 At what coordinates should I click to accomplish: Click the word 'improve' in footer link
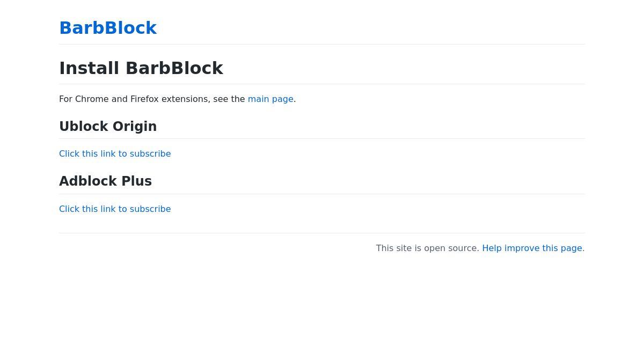tap(522, 248)
